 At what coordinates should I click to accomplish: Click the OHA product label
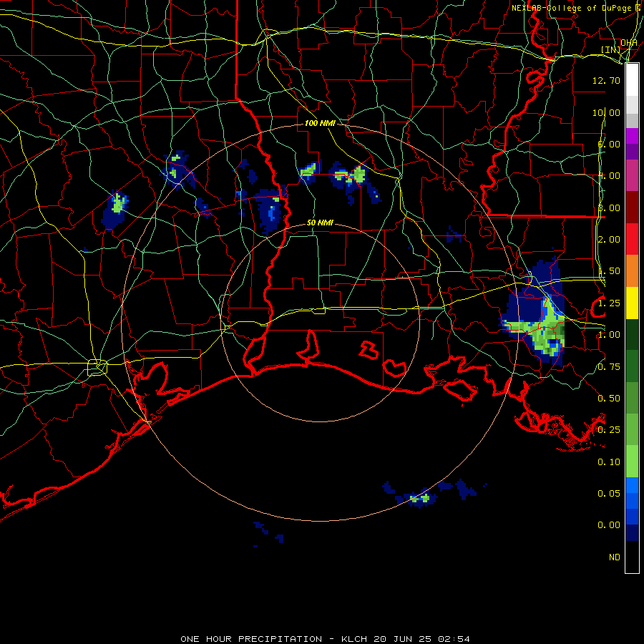[x=629, y=43]
